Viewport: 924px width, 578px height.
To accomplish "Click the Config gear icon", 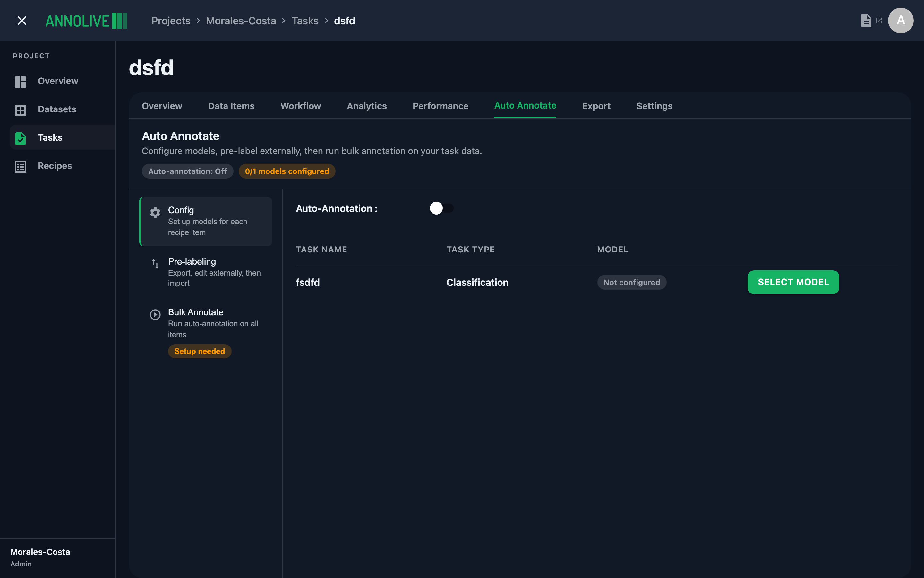I will 155,212.
